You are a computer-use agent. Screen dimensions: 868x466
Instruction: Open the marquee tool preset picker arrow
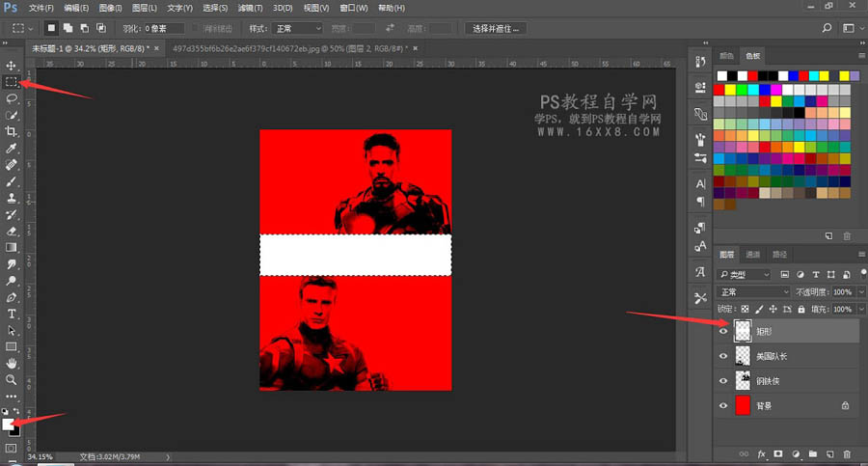[x=31, y=28]
